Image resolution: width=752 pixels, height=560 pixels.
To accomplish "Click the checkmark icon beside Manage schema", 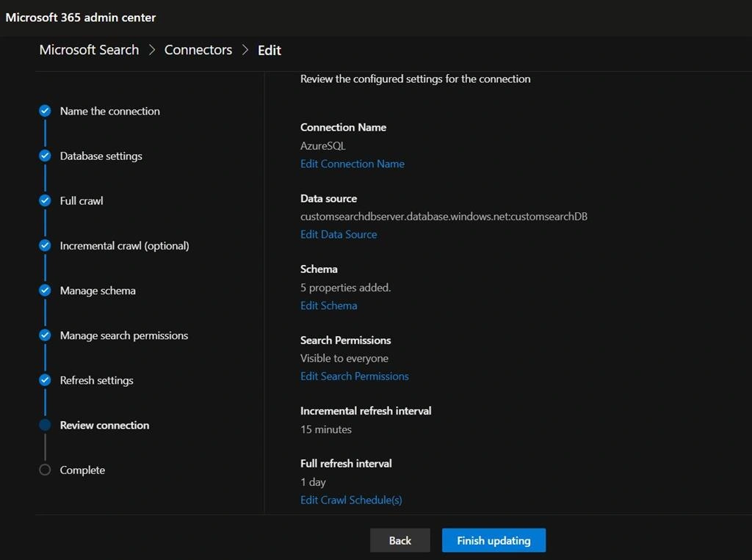I will (45, 290).
